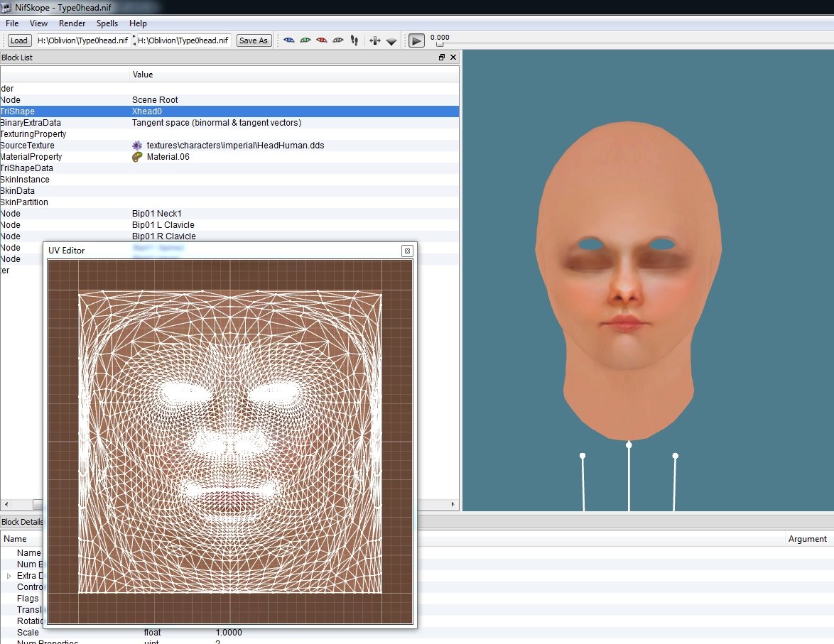Click the Name column header in Block Details

[x=15, y=539]
